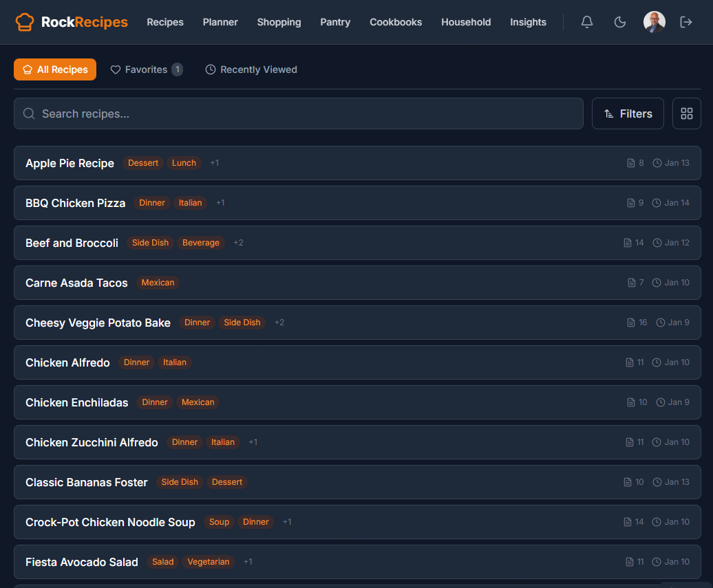The image size is (713, 588).
Task: Click the clock icon on Apple Pie Recipe
Action: [x=657, y=163]
